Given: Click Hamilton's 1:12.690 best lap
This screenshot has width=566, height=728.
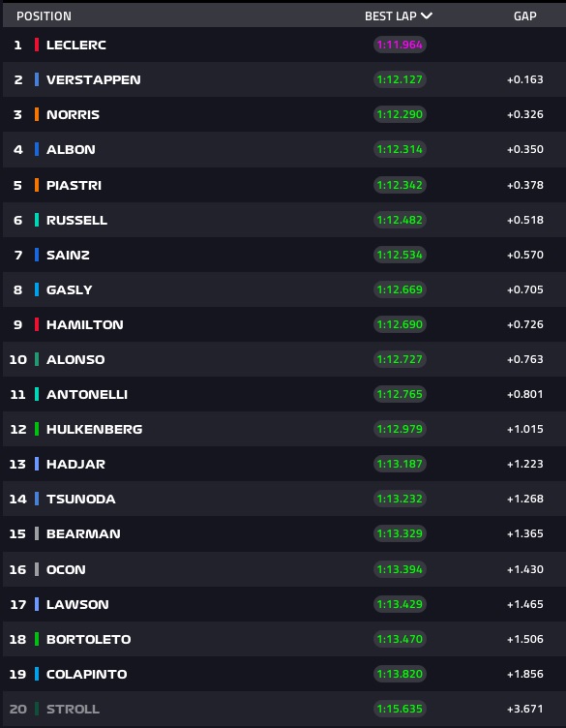Looking at the screenshot, I should (400, 324).
